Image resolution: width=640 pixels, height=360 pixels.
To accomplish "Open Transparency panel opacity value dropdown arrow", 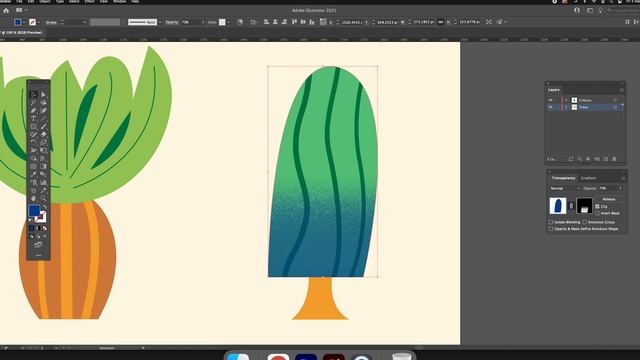I will [x=621, y=188].
